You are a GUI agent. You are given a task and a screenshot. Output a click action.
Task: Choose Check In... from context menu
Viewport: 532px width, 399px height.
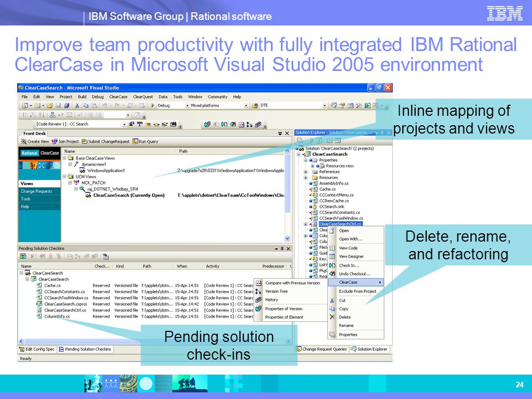[x=356, y=265]
